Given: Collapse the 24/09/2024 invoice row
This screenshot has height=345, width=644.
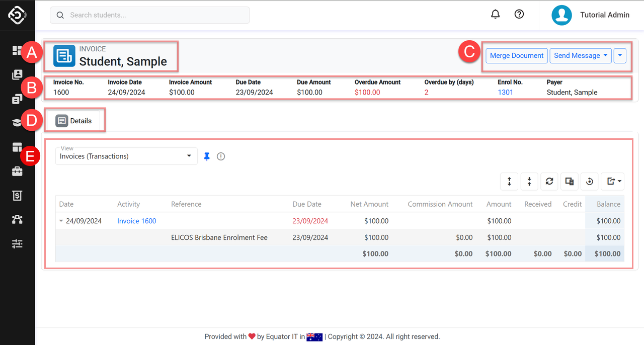Looking at the screenshot, I should coord(61,221).
